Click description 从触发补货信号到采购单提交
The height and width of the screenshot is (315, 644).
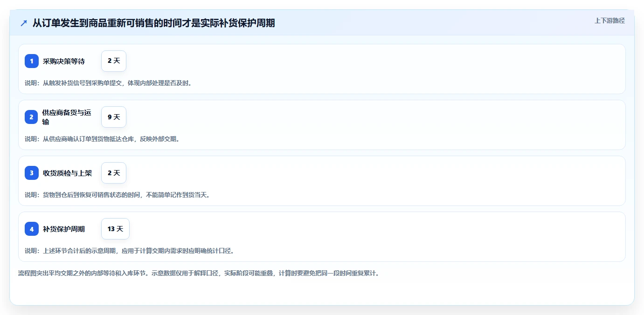tap(108, 83)
